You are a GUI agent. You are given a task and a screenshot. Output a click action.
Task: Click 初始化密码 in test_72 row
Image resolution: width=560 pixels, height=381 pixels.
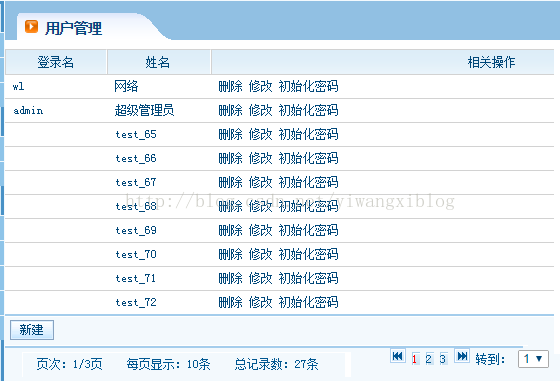[x=308, y=302]
